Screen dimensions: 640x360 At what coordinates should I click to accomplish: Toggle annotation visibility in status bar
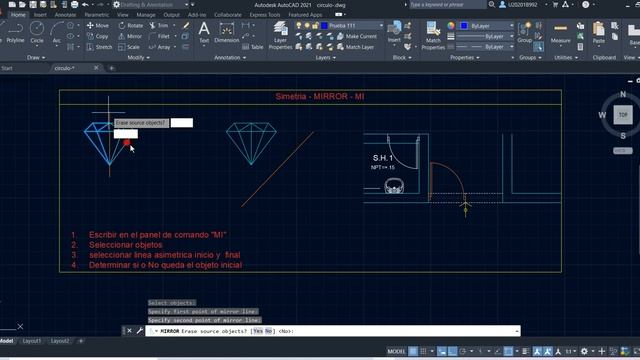point(537,351)
